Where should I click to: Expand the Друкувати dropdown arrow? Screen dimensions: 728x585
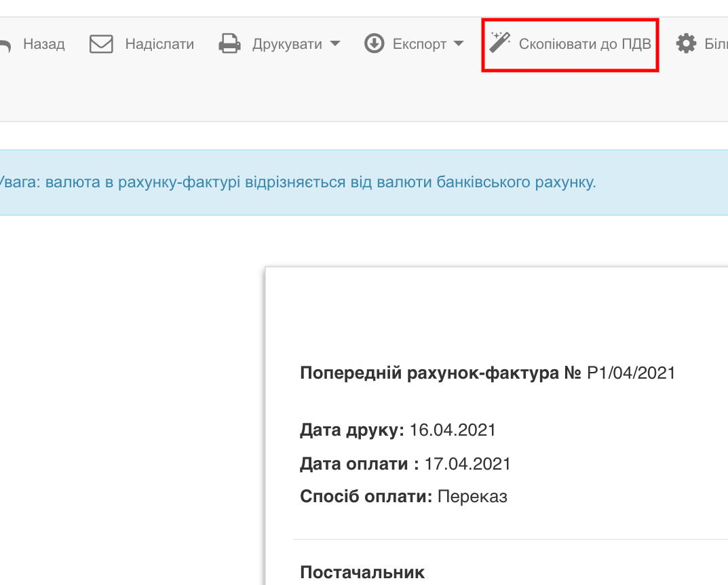(x=334, y=44)
